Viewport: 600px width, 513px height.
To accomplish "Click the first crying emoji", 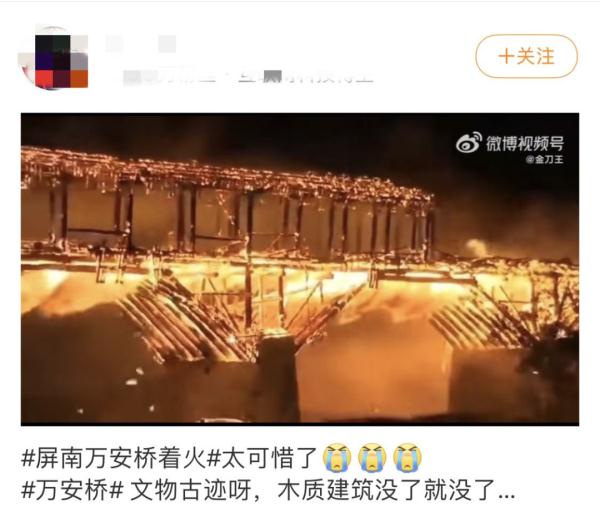I will click(337, 457).
